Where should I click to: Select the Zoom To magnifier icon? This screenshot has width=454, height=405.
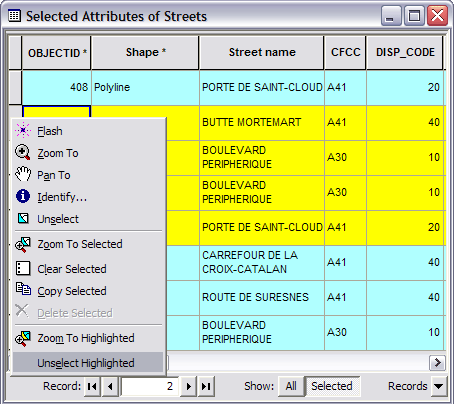(23, 152)
